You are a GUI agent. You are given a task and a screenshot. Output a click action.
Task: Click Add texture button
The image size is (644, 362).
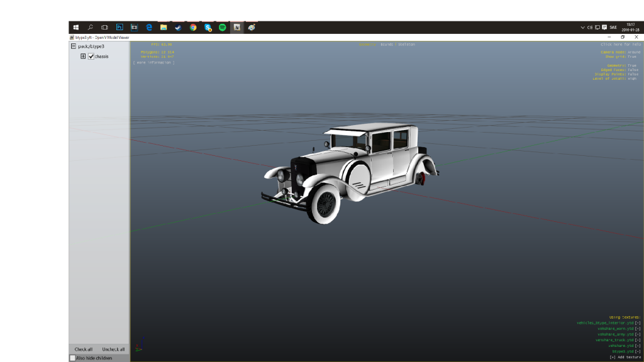pos(625,358)
